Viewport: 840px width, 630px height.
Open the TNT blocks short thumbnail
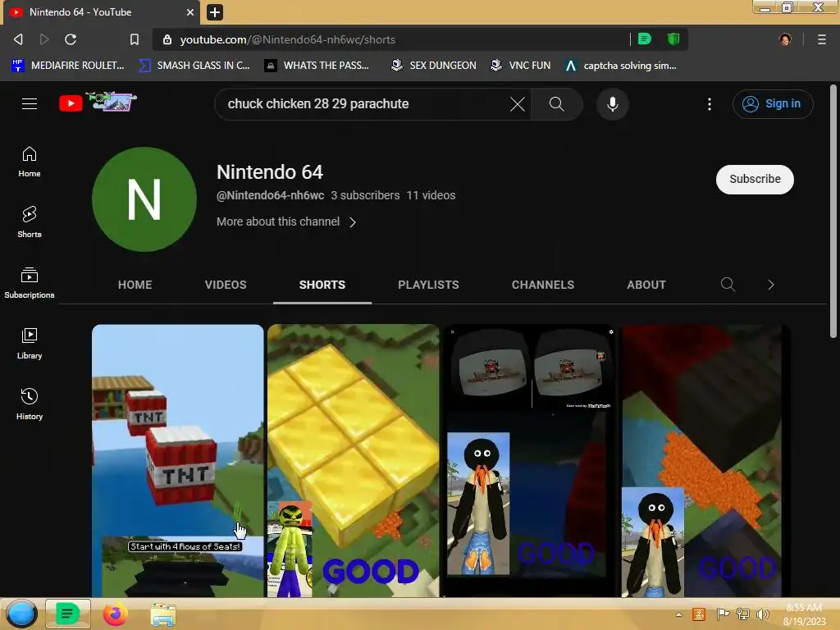(x=178, y=461)
